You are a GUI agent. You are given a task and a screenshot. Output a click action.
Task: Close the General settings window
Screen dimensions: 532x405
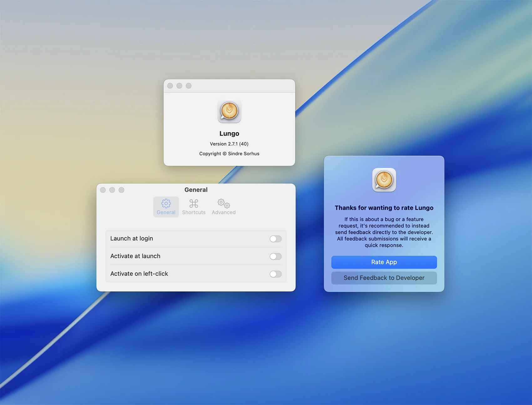(103, 190)
